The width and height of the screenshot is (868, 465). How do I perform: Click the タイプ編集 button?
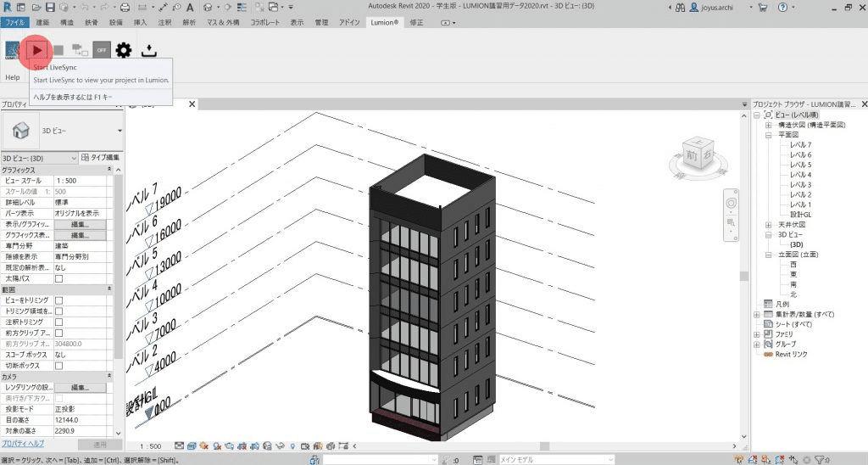100,158
